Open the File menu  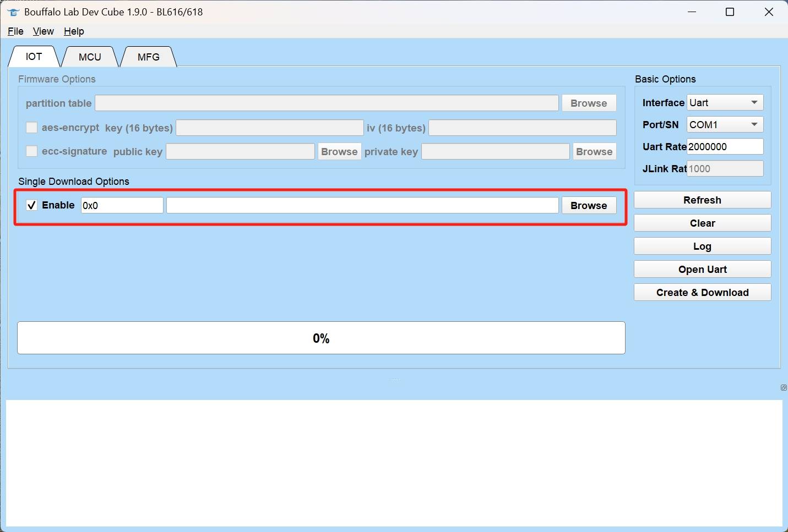tap(15, 31)
